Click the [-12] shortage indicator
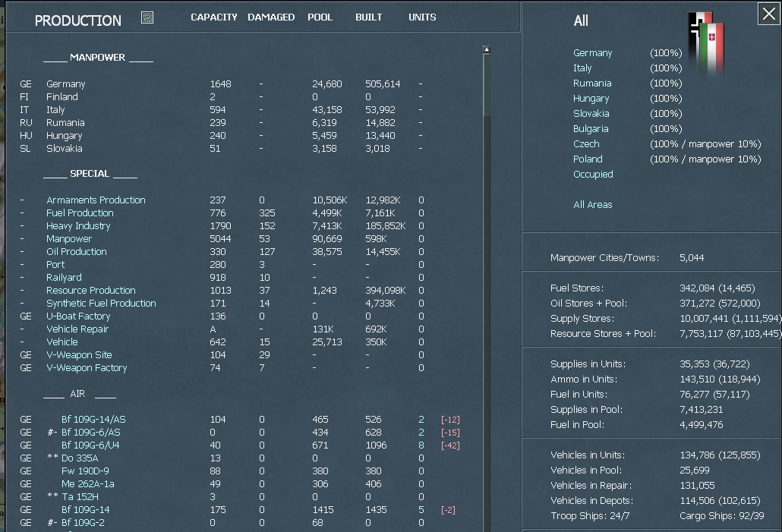Screen dimensions: 782x532 pos(450,420)
